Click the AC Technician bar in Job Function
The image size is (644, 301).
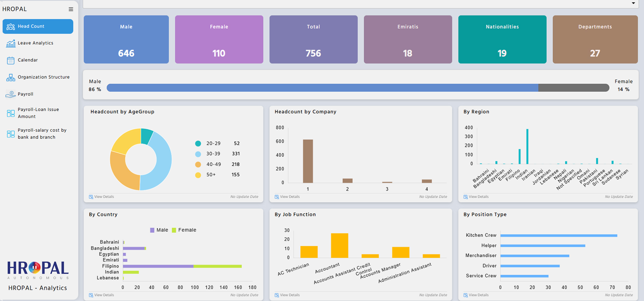(309, 252)
